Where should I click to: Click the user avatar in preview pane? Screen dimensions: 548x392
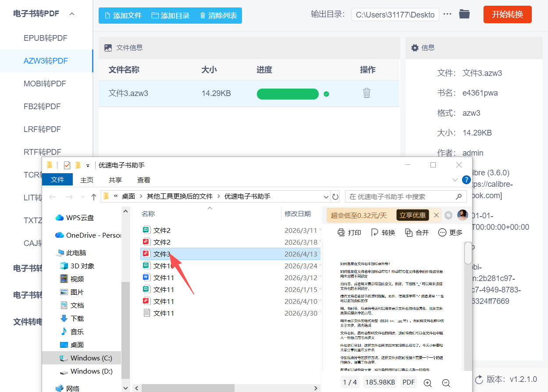point(463,215)
